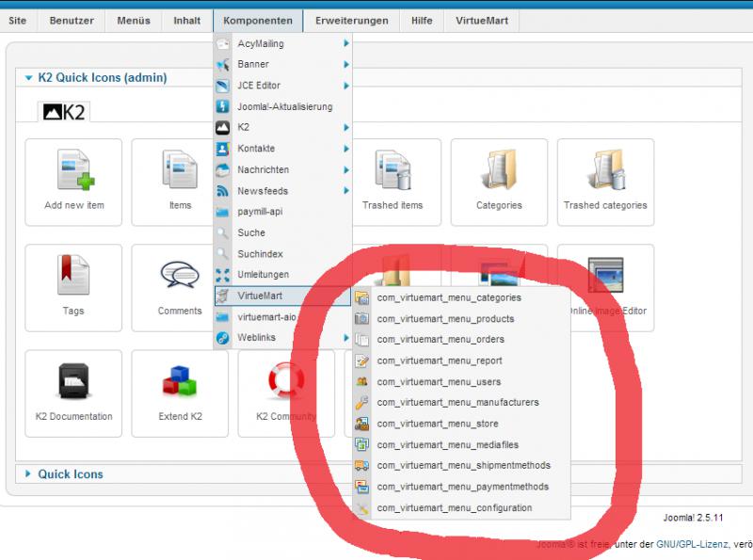Click the Kontakte contact icon

[222, 149]
